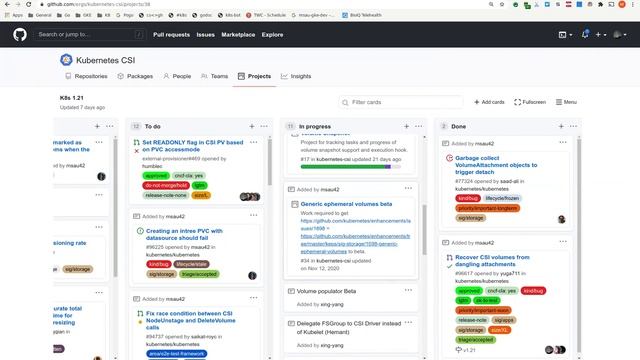Image resolution: width=640 pixels, height=360 pixels.
Task: Click the kind/bug label on Garbage collect card
Action: 468,198
